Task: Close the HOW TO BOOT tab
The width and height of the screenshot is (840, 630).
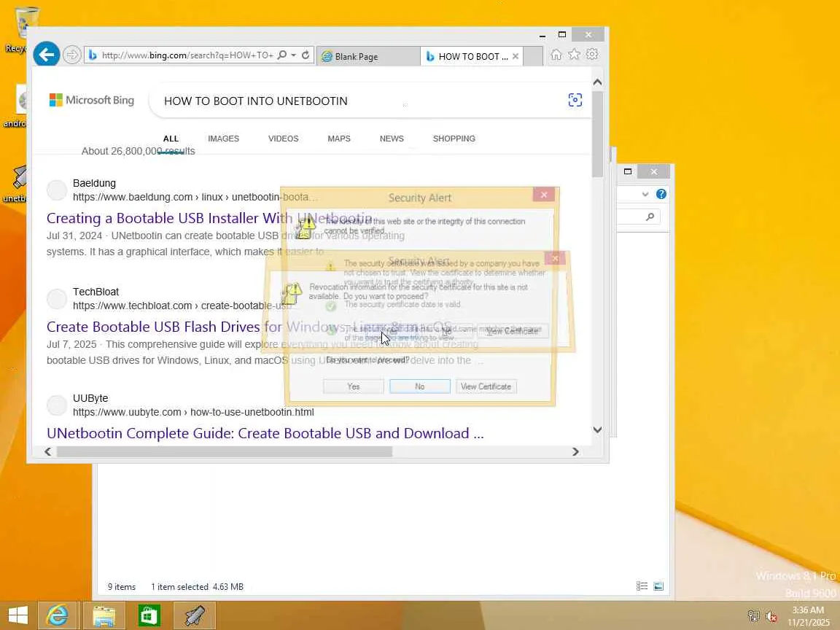Action: (x=516, y=56)
